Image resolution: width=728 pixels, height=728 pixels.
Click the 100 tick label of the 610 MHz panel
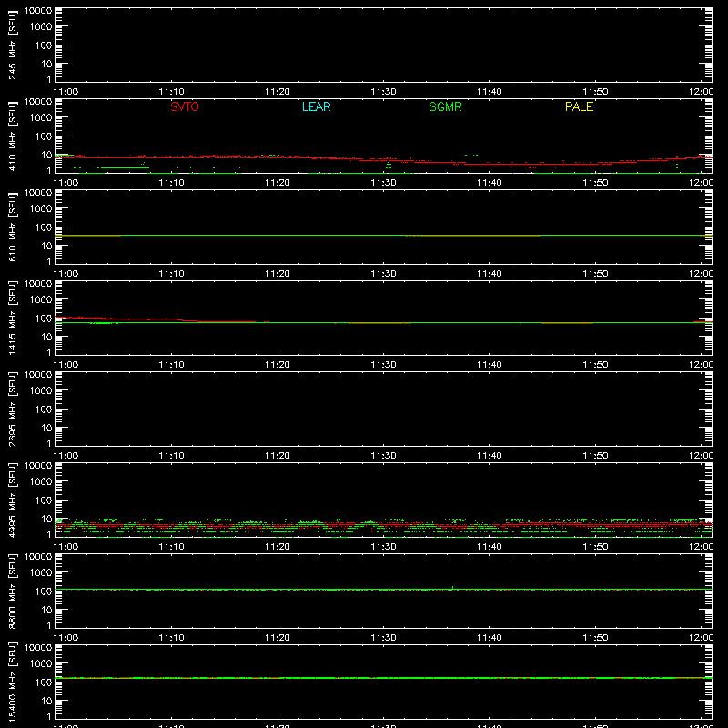click(44, 227)
